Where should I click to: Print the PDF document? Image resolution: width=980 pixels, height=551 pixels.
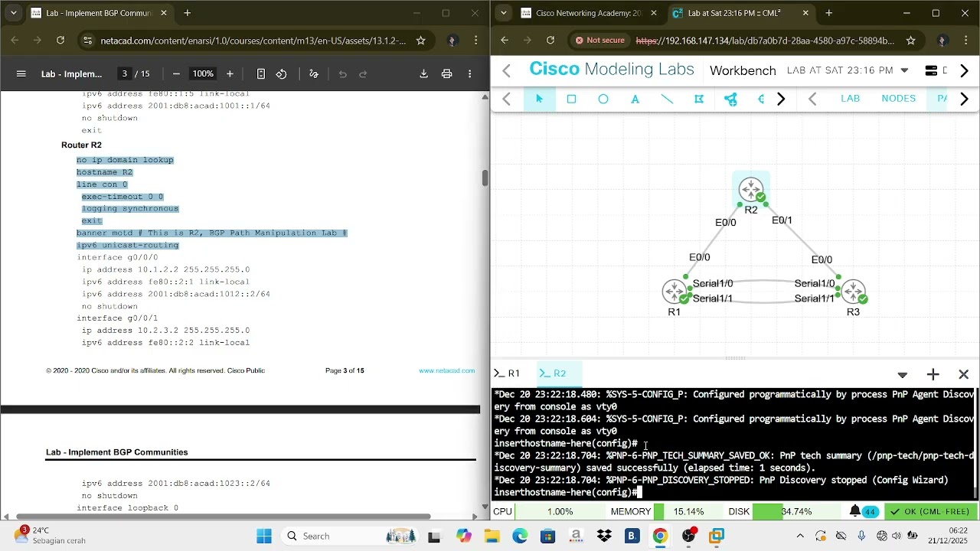tap(447, 74)
